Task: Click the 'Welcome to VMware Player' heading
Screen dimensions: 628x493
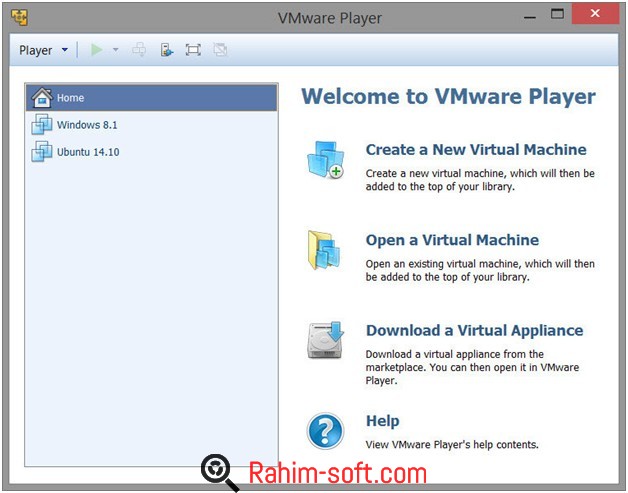Action: (x=448, y=97)
